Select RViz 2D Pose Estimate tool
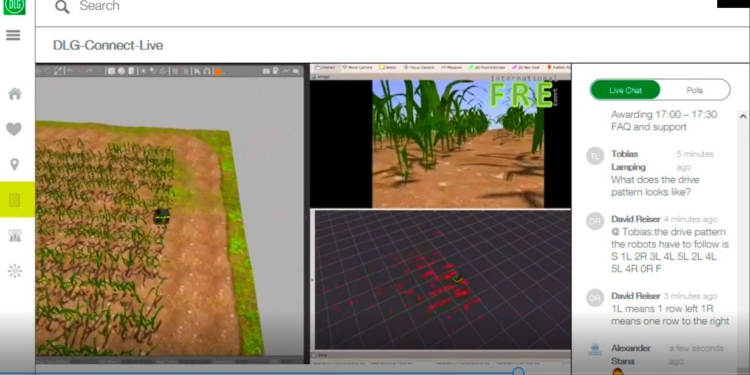750x375 pixels. pyautogui.click(x=488, y=67)
